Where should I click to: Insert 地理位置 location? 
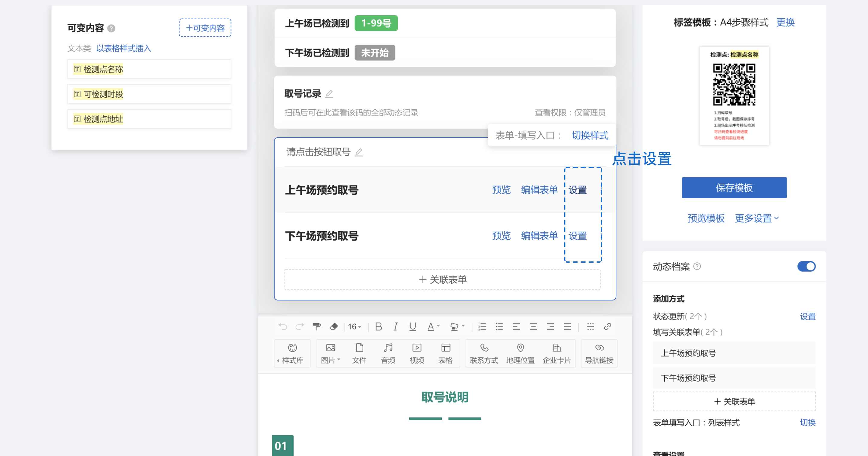click(520, 353)
